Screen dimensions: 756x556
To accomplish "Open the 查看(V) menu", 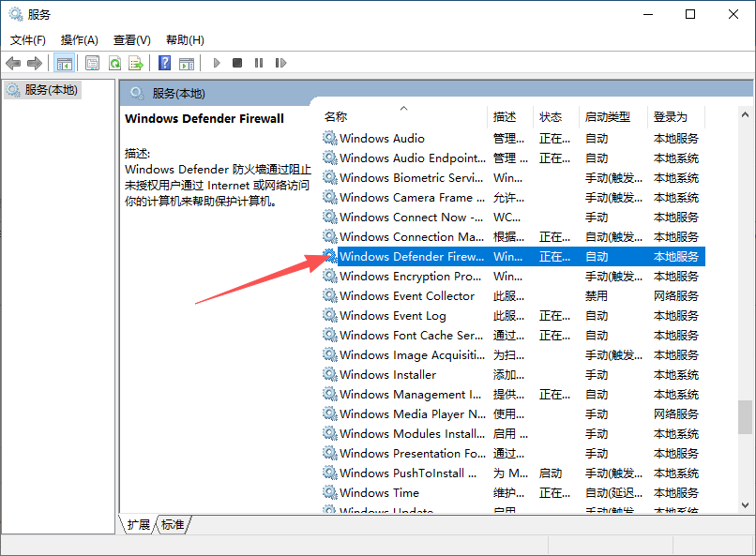I will [x=132, y=40].
